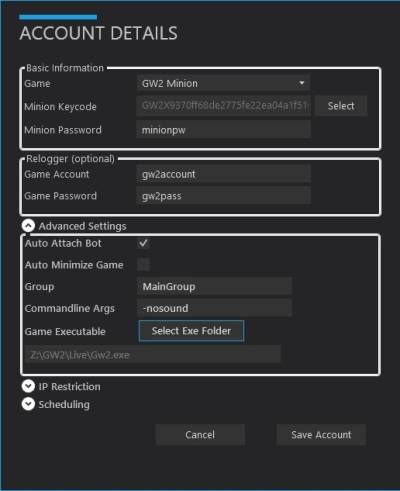
Task: Click into the Game Password field
Action: pos(223,195)
